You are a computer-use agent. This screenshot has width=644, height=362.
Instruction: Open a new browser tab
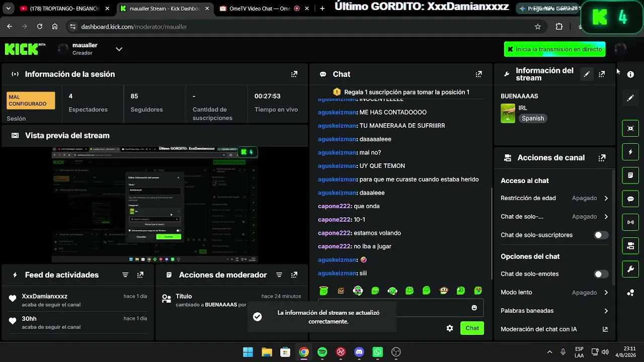pos(323,9)
